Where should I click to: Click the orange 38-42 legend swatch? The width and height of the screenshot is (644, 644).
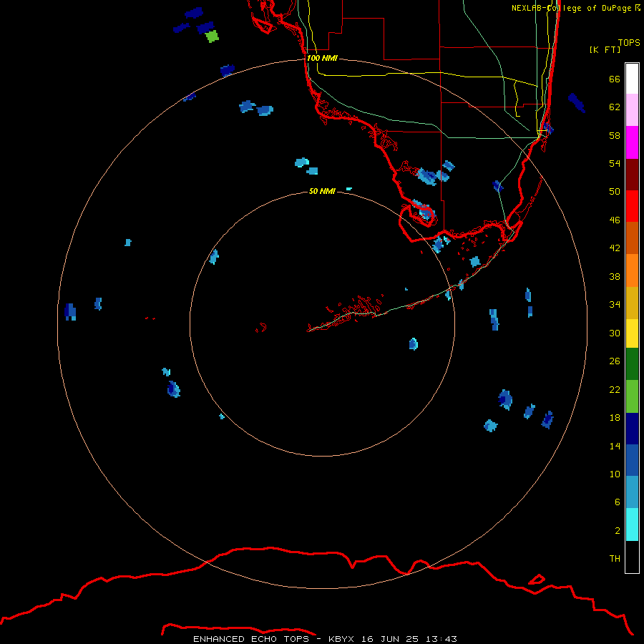click(632, 270)
